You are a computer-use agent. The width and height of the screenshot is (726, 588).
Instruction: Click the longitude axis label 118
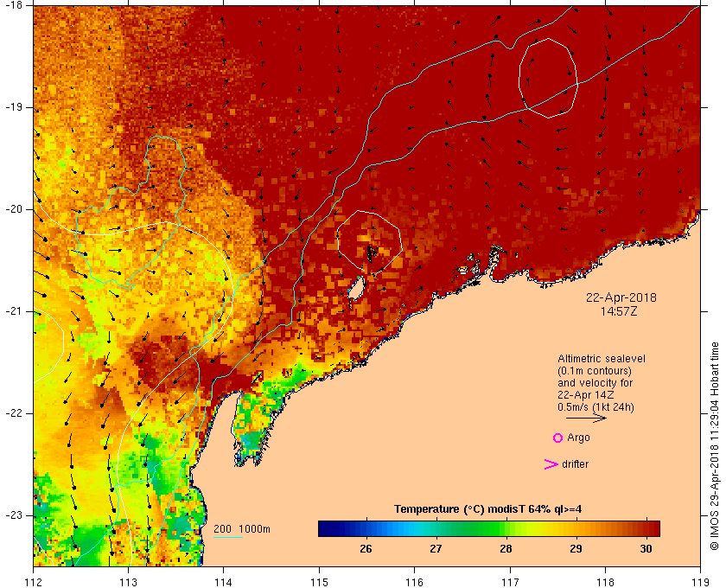click(x=605, y=581)
